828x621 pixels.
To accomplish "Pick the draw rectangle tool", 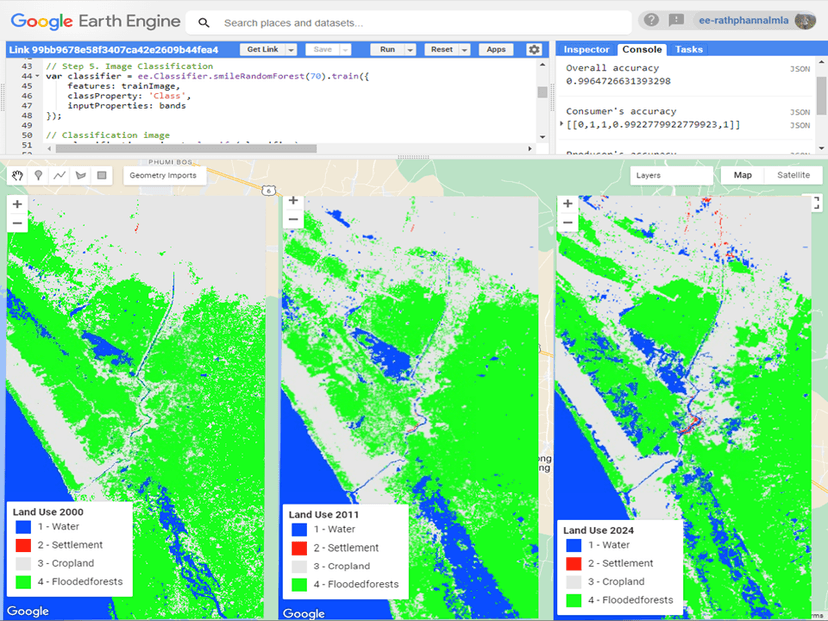I will (101, 175).
